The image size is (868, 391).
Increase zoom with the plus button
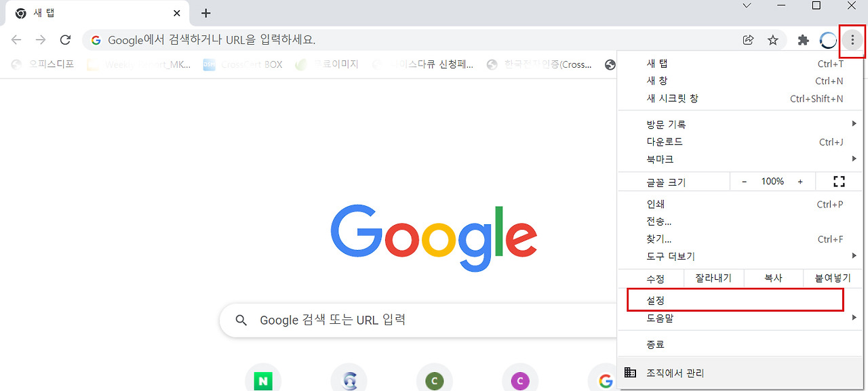coord(800,182)
